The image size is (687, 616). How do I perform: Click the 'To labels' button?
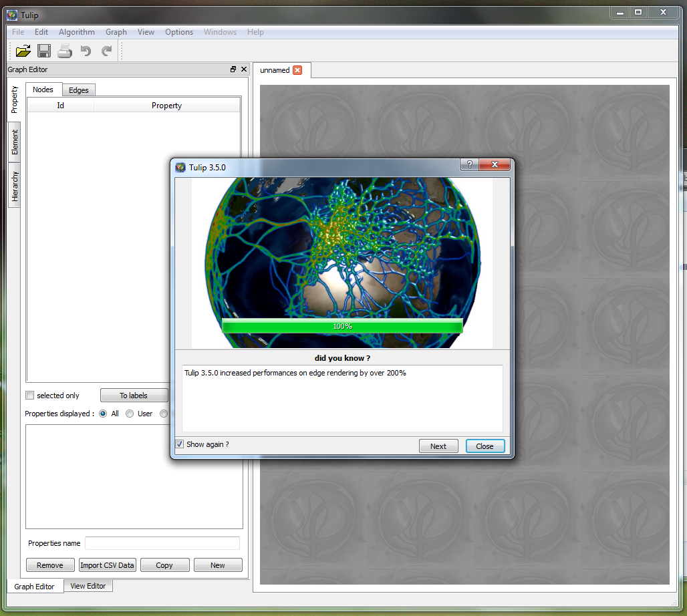(134, 395)
